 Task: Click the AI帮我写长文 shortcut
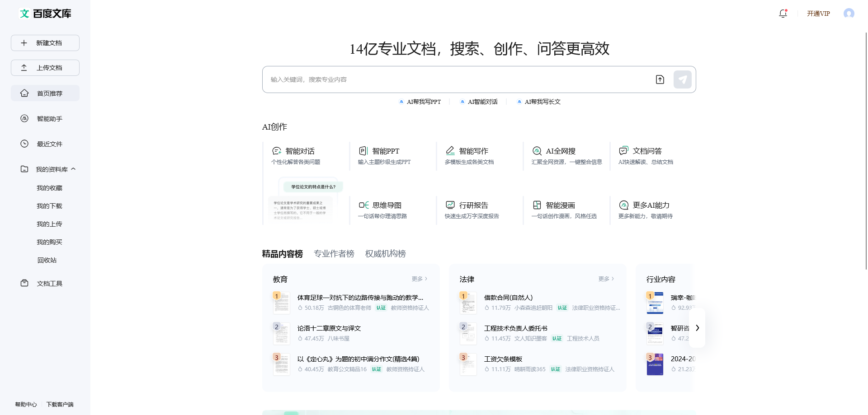538,102
